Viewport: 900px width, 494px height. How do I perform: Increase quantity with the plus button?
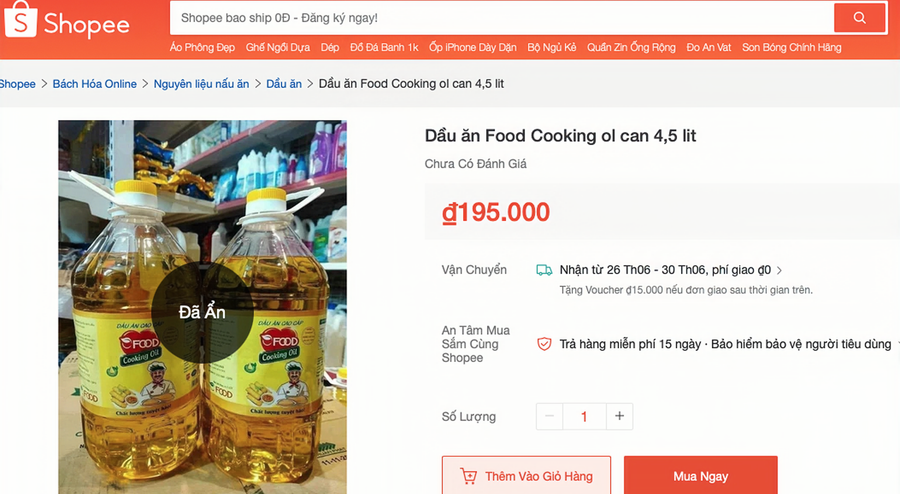(619, 417)
